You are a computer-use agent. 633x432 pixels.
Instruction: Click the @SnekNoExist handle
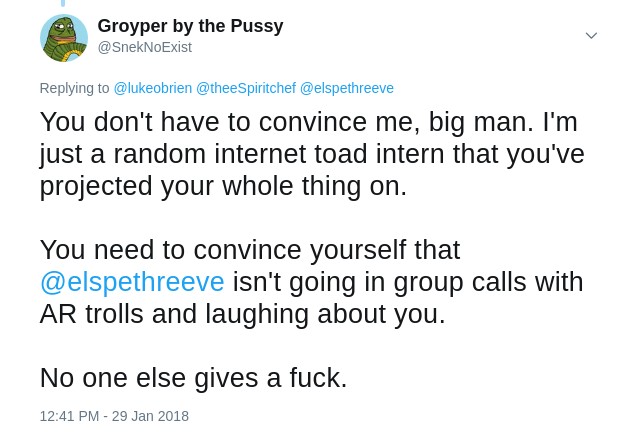point(144,47)
